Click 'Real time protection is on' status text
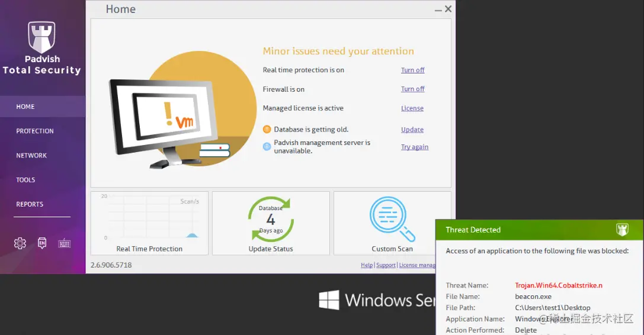 (303, 70)
